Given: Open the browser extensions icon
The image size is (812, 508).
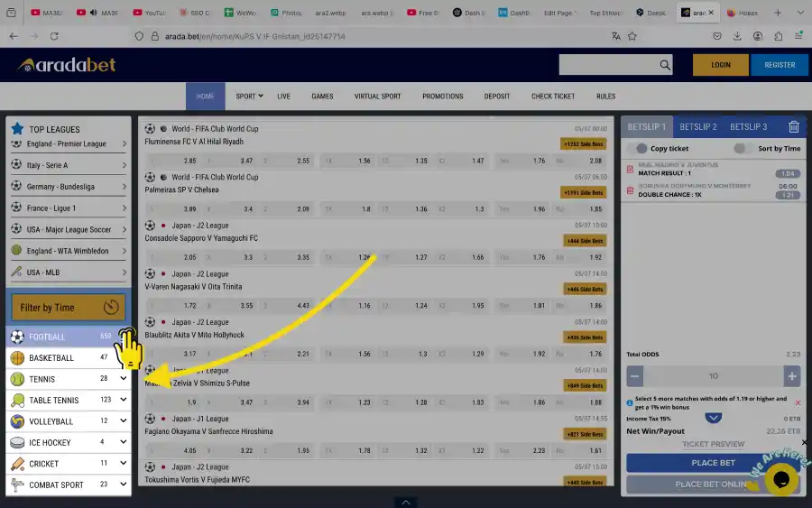Looking at the screenshot, I should (x=779, y=36).
